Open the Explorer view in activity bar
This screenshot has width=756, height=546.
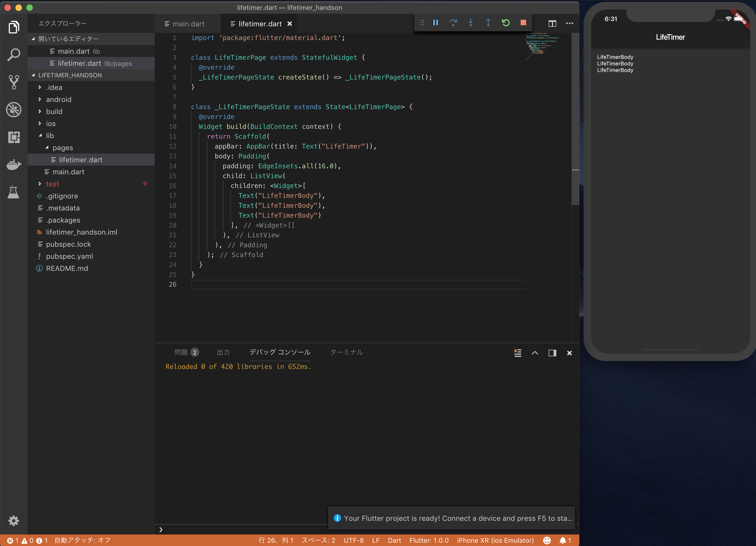(14, 27)
